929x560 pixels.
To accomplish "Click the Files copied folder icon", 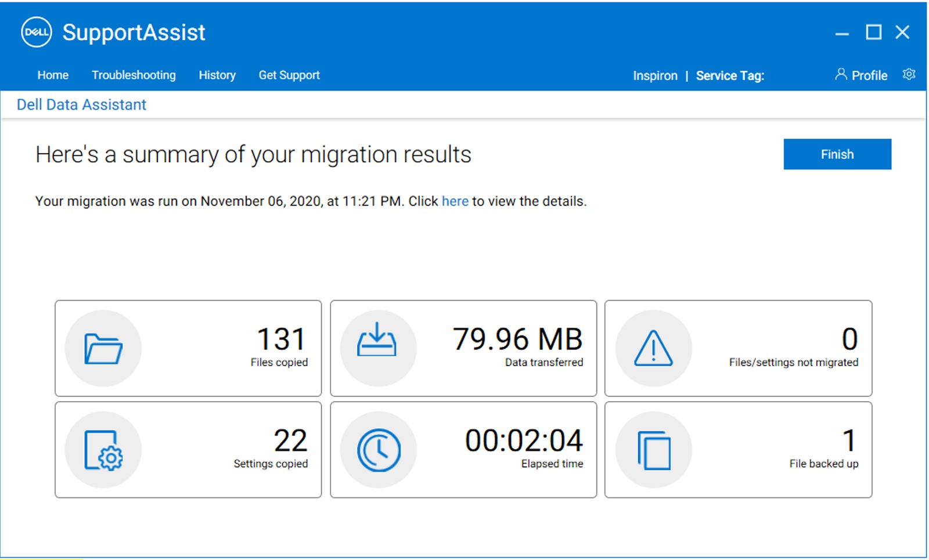I will tap(103, 348).
